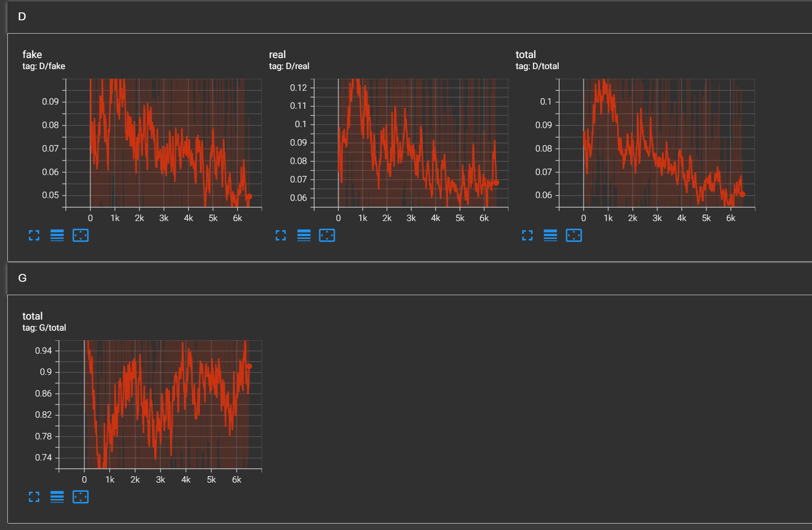Toggle y-axis log scale for G/total chart
This screenshot has width=812, height=530.
57,497
